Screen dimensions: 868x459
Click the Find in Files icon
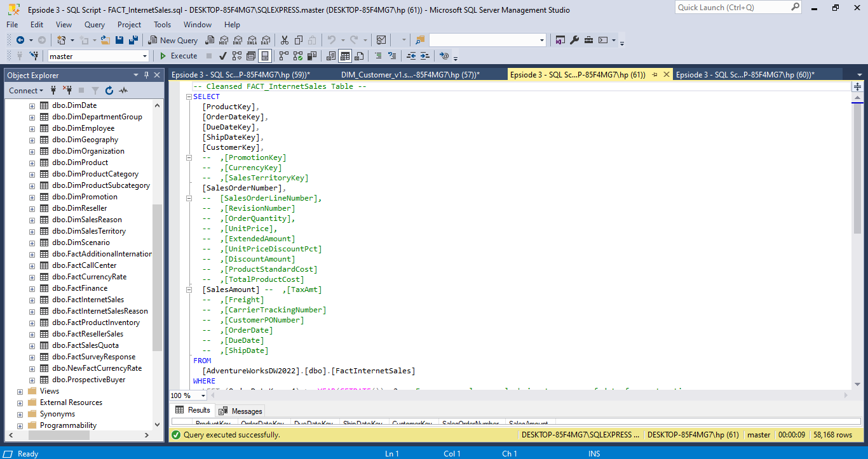click(420, 40)
